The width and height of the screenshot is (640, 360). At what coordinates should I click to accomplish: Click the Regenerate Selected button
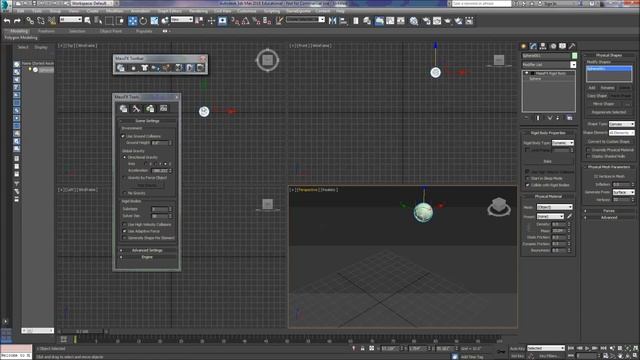pos(609,112)
